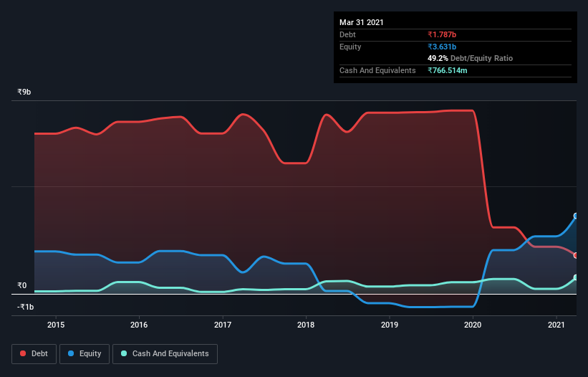The image size is (588, 377).
Task: Click the red Debt legend dot
Action: (23, 353)
